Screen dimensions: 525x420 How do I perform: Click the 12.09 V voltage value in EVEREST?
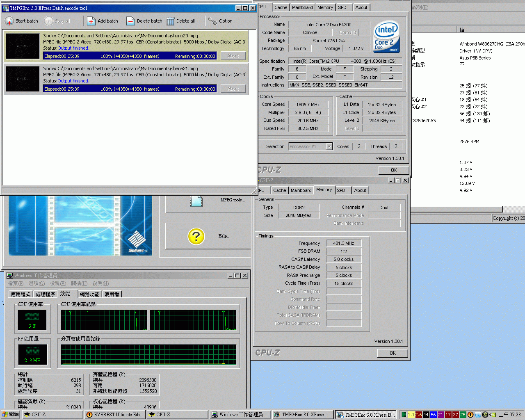coord(467,183)
